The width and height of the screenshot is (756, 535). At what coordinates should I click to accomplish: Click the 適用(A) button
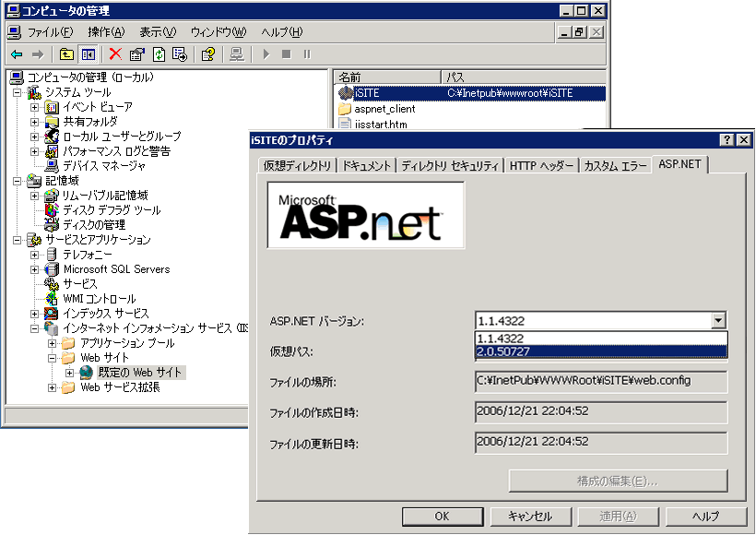618,517
